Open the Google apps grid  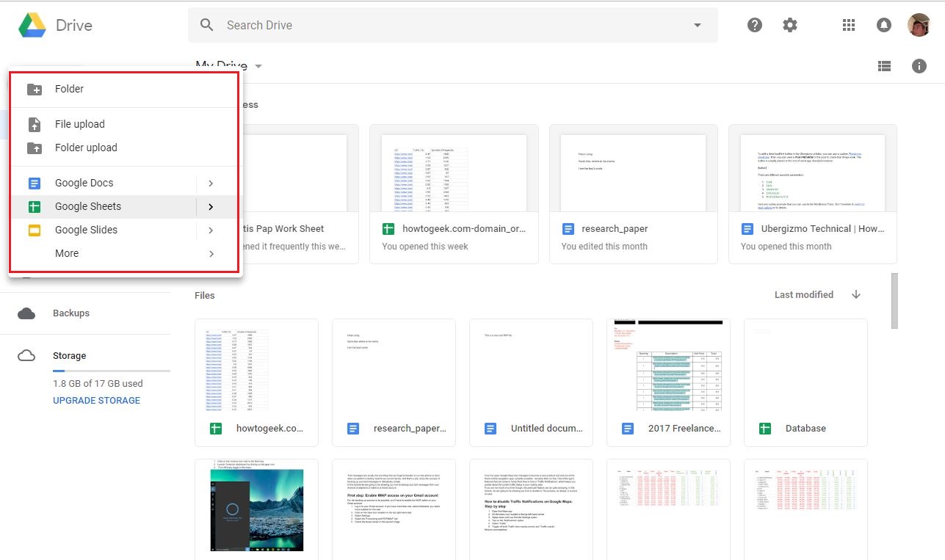(849, 25)
